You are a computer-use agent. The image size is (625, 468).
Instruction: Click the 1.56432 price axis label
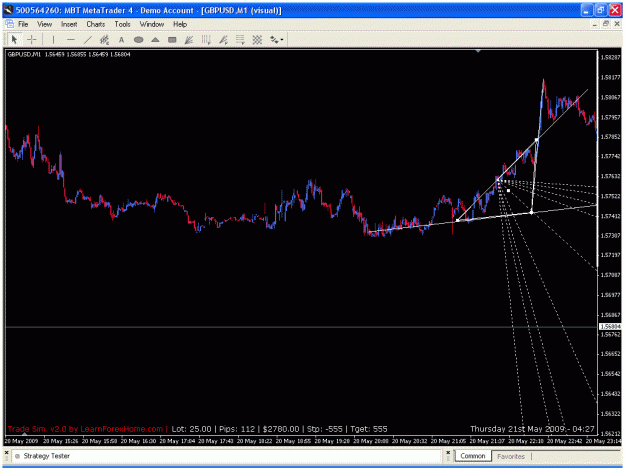click(610, 394)
